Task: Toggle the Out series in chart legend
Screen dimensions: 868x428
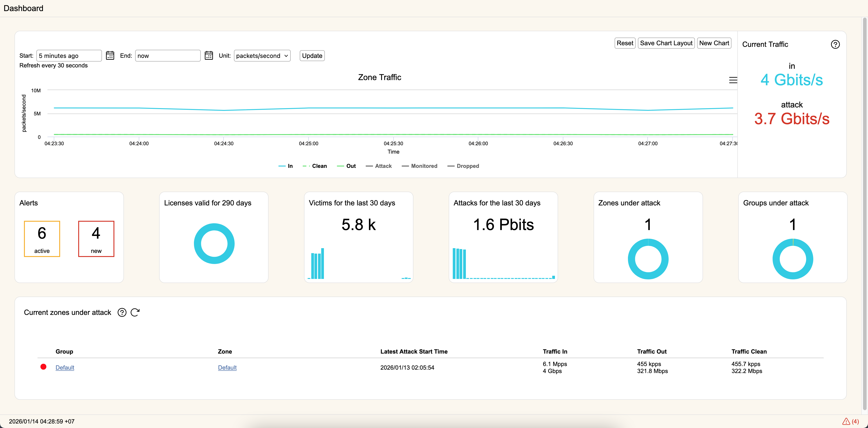Action: click(x=346, y=166)
